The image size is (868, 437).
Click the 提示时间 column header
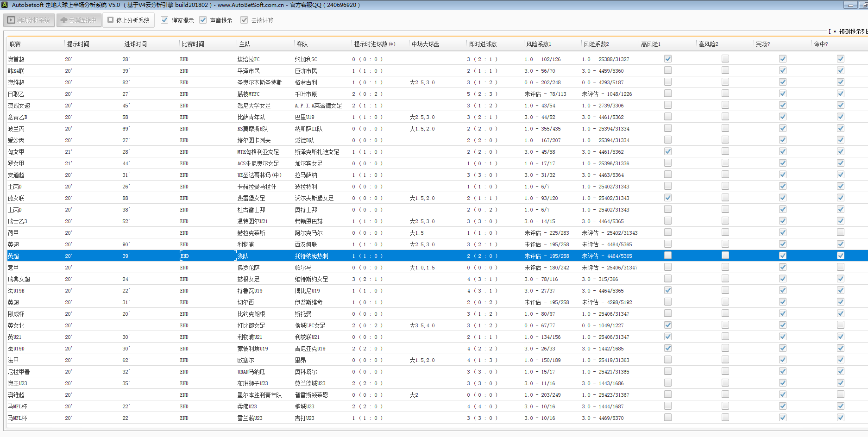point(78,44)
